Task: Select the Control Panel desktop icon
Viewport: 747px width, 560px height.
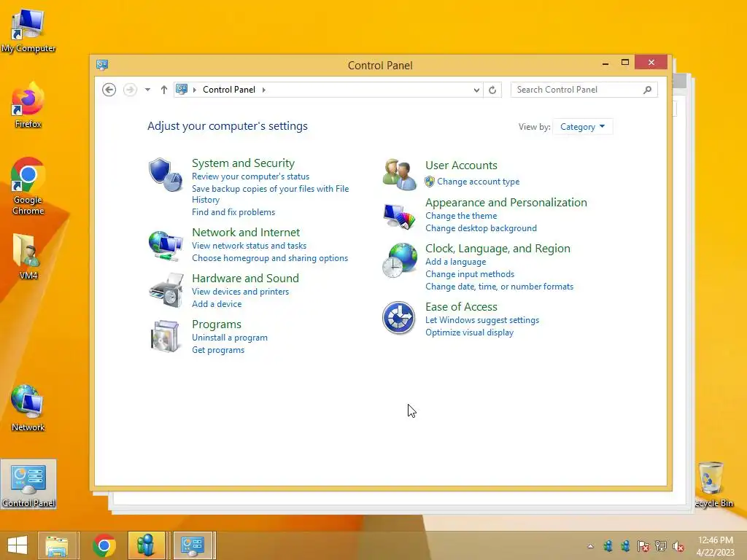Action: click(28, 484)
